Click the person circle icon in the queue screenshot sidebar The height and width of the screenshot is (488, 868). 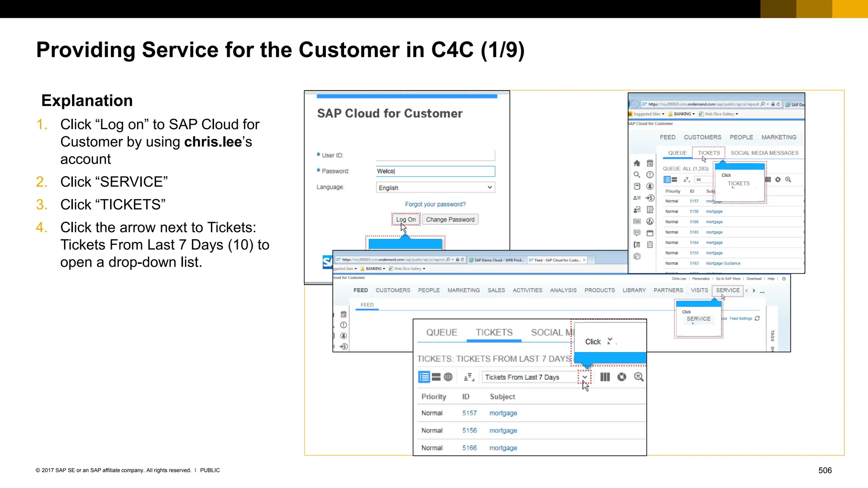tap(650, 186)
